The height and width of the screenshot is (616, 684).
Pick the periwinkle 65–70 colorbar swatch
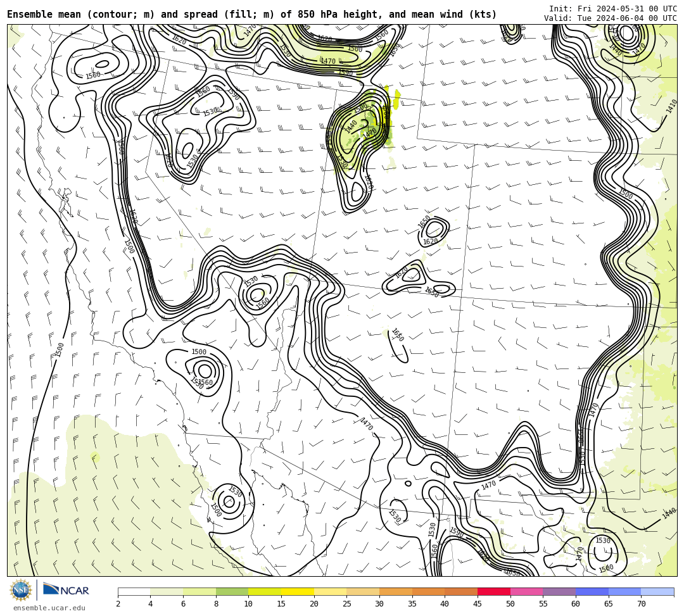[x=624, y=591]
